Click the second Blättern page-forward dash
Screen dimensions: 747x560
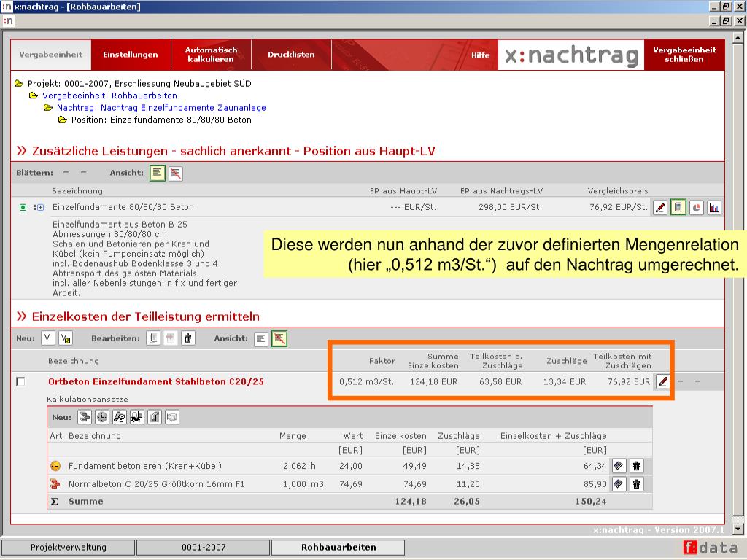[84, 172]
